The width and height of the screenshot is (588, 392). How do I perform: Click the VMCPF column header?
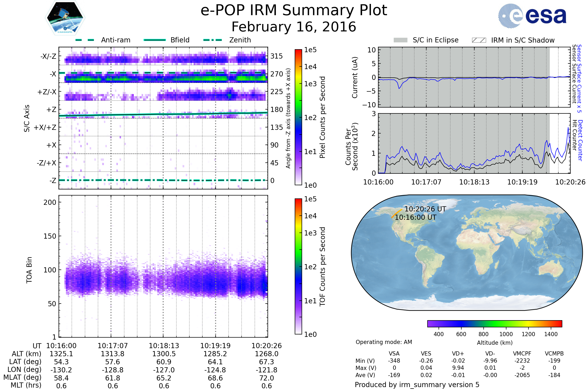point(522,354)
